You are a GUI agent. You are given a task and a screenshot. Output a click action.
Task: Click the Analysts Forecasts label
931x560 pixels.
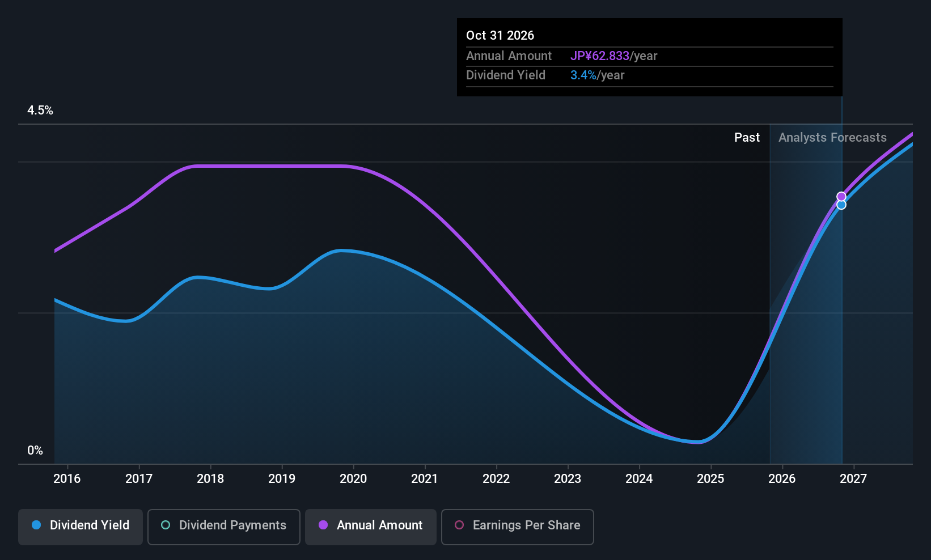tap(832, 138)
